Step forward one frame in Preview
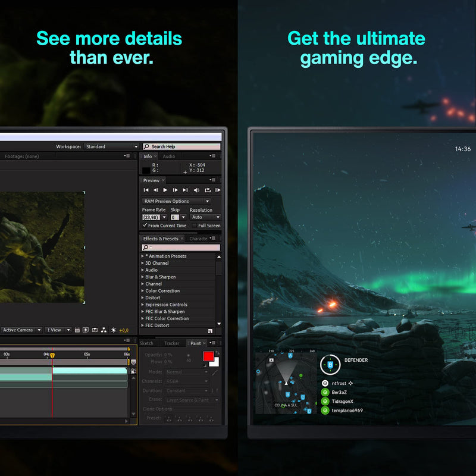This screenshot has width=476, height=476. [x=175, y=190]
